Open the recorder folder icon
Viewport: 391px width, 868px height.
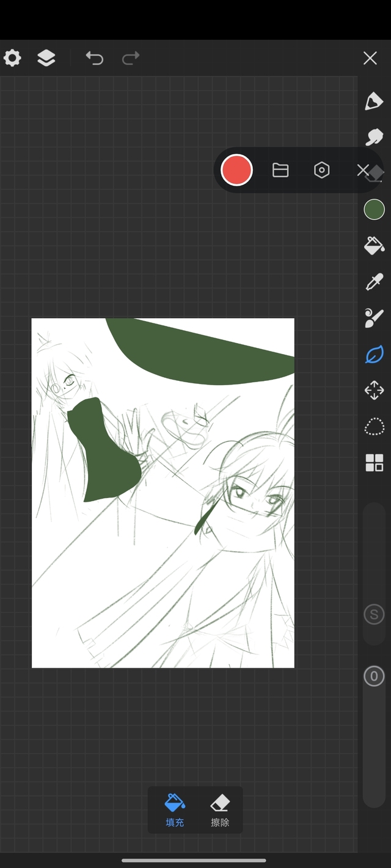pos(280,170)
